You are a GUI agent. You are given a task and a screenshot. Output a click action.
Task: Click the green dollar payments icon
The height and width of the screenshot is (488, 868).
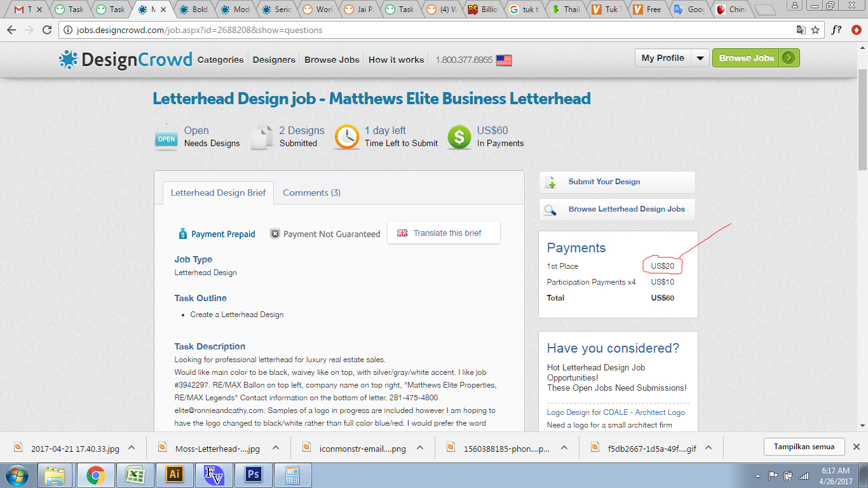459,137
